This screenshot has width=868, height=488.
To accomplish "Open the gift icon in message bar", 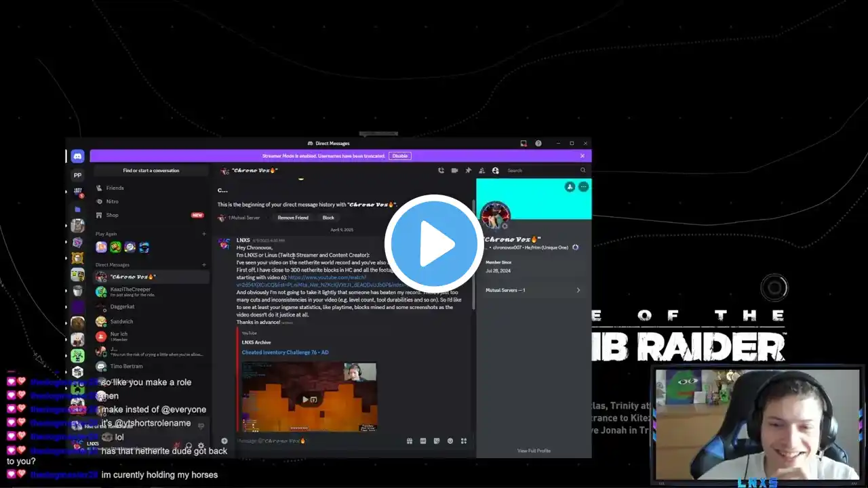I will coord(410,441).
